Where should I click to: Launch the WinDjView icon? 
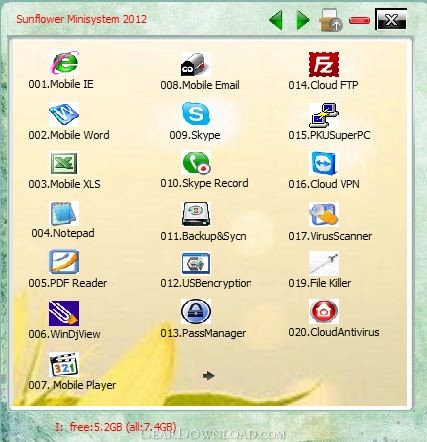[64, 313]
